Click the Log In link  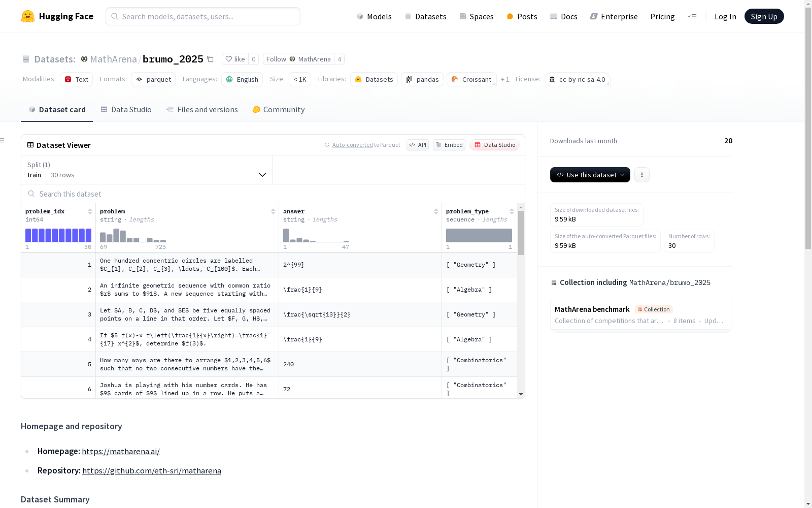coord(725,16)
